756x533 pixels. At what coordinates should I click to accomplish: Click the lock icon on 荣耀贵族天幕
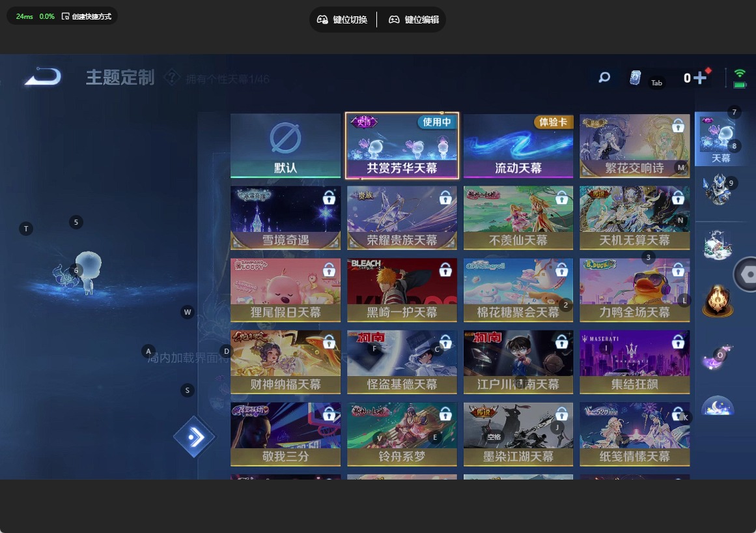[445, 197]
